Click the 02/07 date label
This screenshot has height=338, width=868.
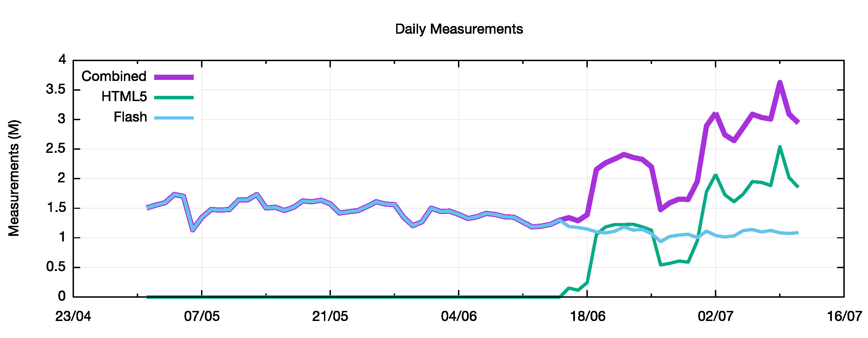(x=716, y=316)
